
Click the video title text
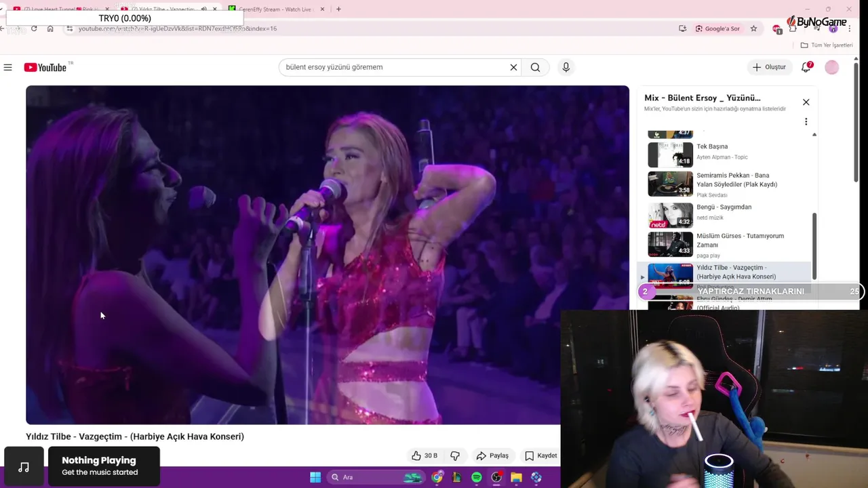tap(135, 436)
